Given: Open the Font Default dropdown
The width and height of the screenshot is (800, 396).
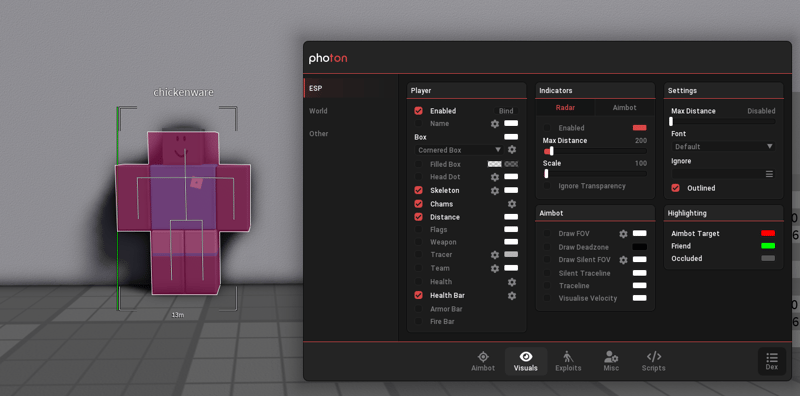Looking at the screenshot, I should click(x=723, y=146).
